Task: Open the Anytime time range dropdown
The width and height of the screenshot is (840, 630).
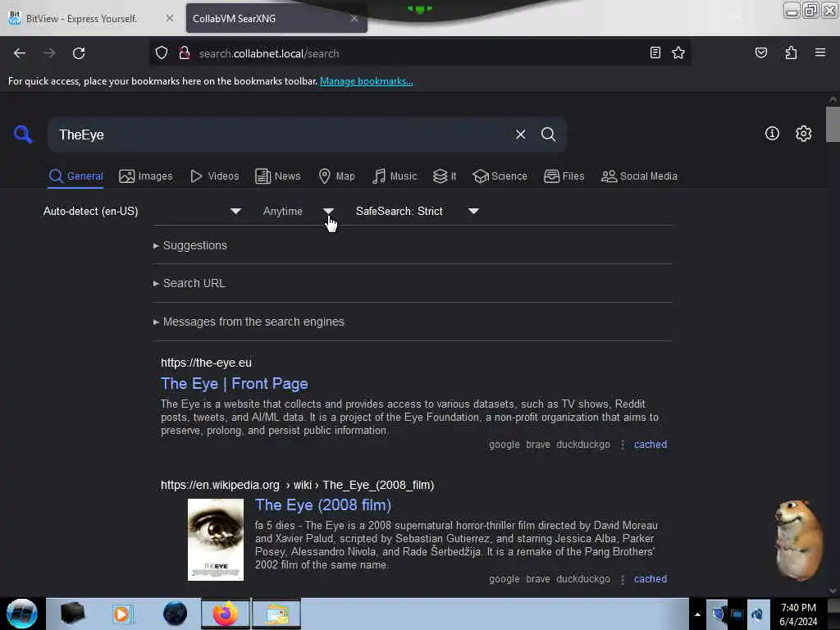Action: (298, 211)
